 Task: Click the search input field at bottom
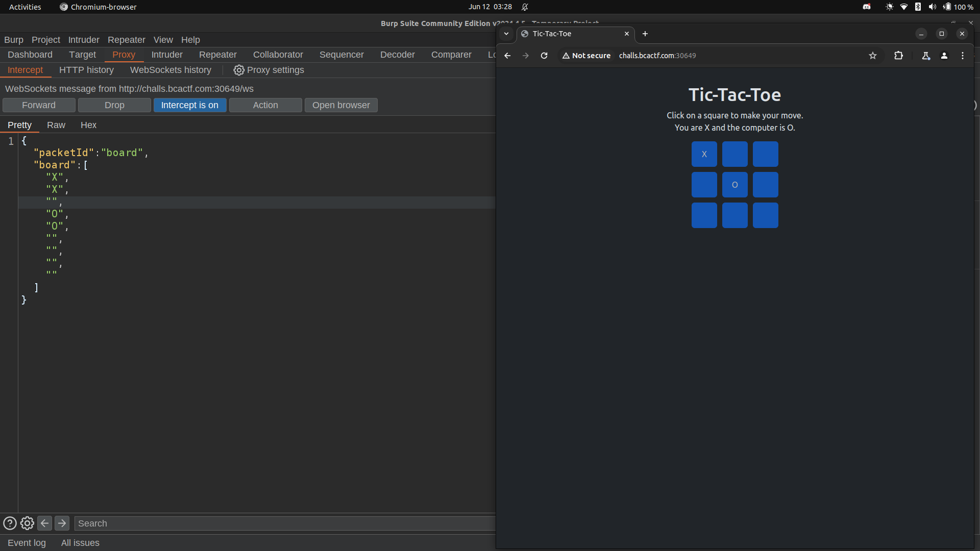click(284, 523)
